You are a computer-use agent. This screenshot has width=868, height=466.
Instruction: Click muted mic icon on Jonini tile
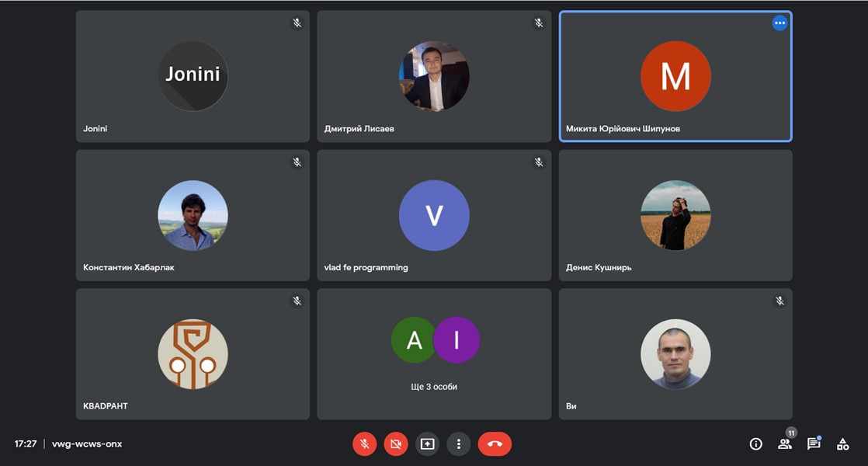(x=297, y=23)
